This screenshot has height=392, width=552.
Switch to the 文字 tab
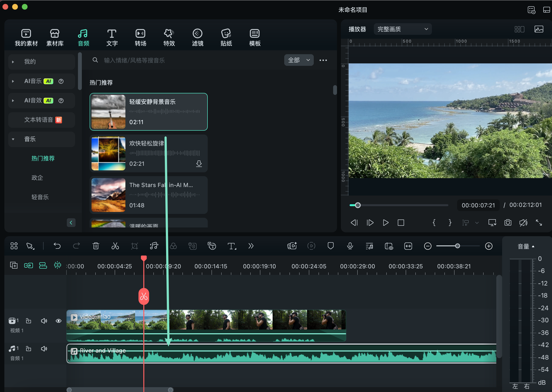coord(112,38)
